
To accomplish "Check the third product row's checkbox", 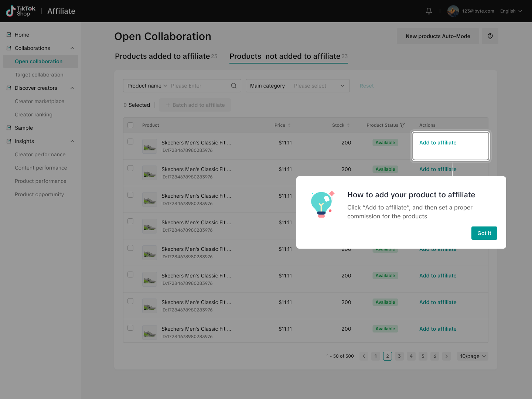I will [130, 195].
